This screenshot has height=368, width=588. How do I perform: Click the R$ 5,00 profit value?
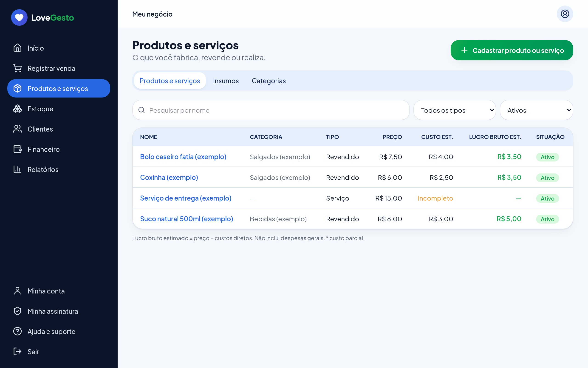coord(509,219)
